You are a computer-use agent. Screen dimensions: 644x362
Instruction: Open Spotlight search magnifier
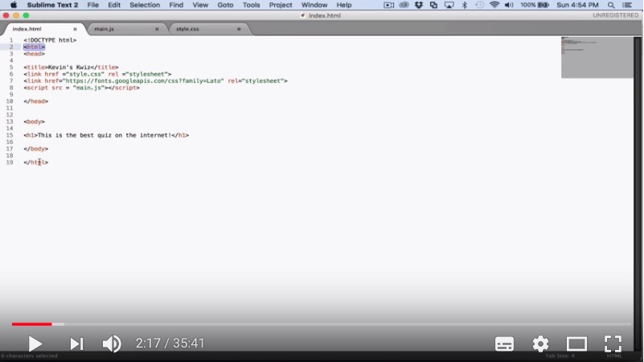click(611, 5)
